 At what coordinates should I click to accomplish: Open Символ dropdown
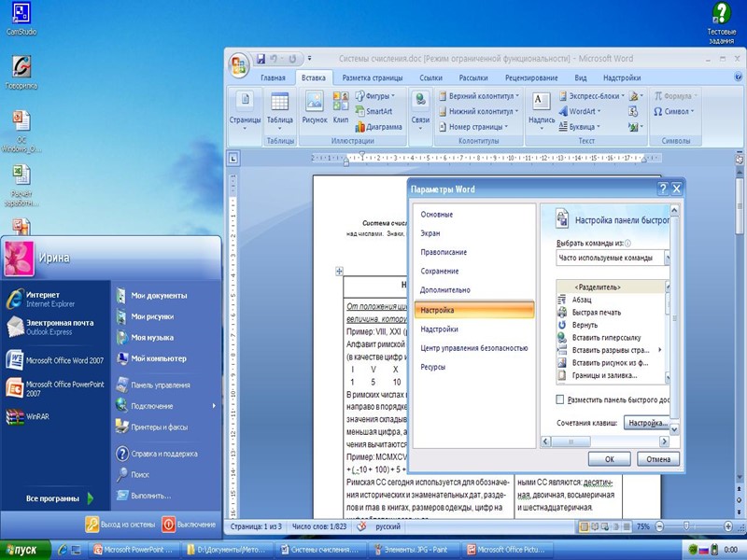[x=673, y=111]
